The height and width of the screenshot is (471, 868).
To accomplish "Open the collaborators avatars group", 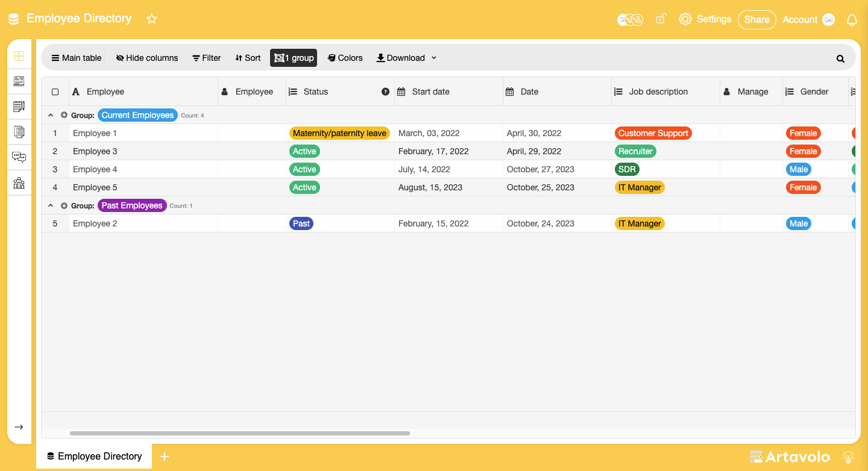I will [x=631, y=19].
